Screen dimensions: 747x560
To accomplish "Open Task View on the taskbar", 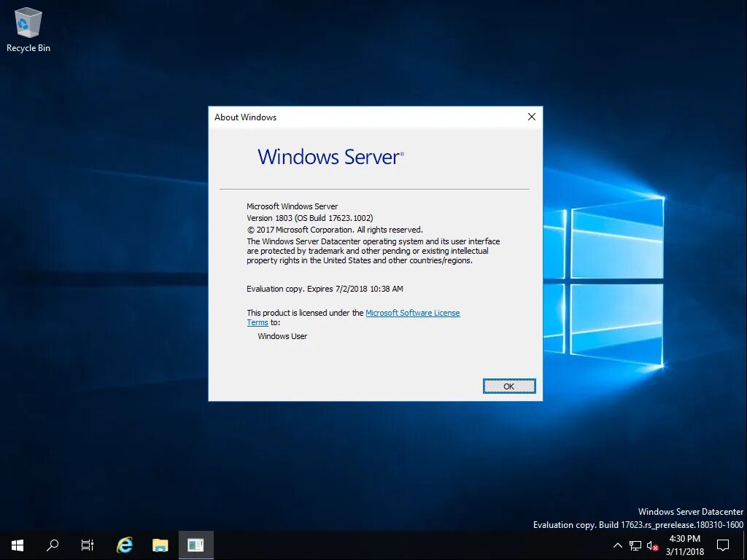I will (88, 545).
